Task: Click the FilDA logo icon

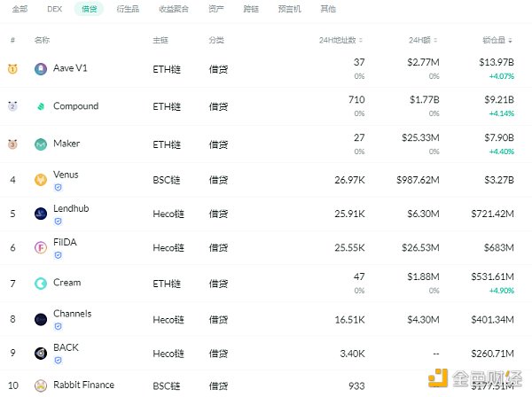Action: [41, 247]
